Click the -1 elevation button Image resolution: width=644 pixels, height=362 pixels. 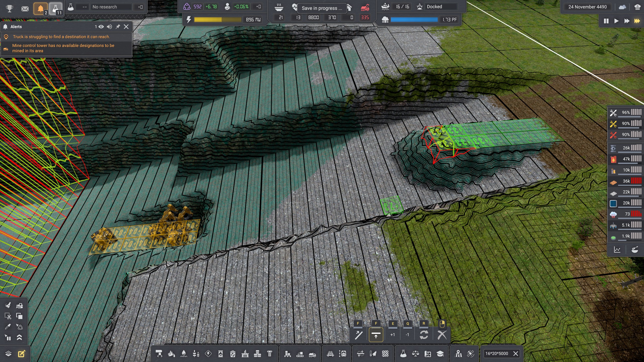[x=407, y=335]
